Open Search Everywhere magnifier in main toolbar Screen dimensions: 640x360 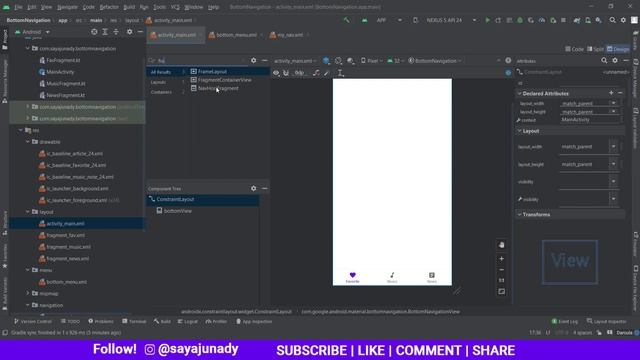(612, 20)
